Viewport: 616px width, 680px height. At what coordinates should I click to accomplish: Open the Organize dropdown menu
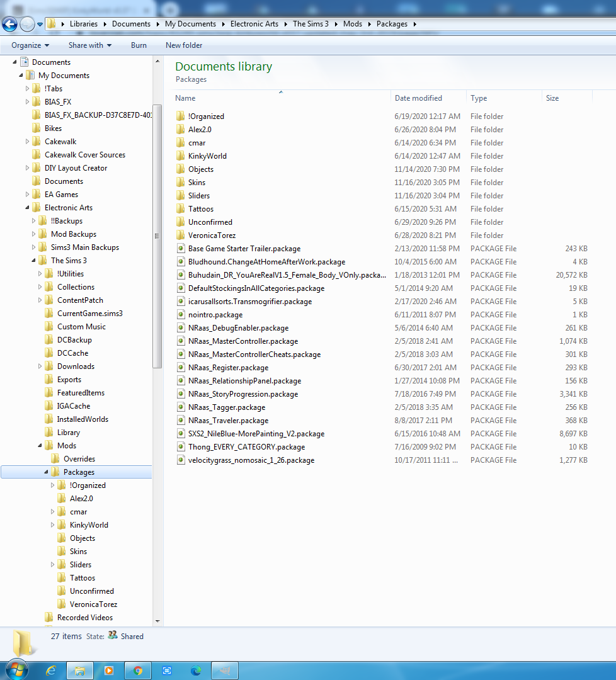tap(30, 45)
